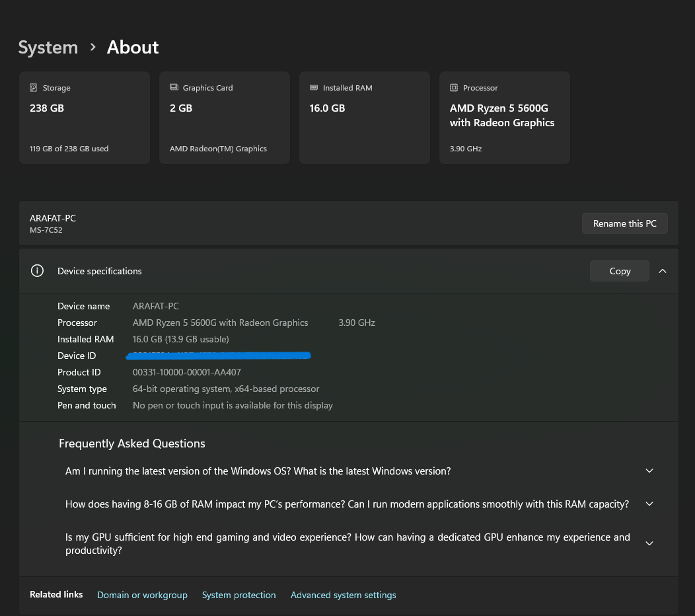Screen dimensions: 695x616
Task: Open Advanced system settings link
Action: pos(343,595)
